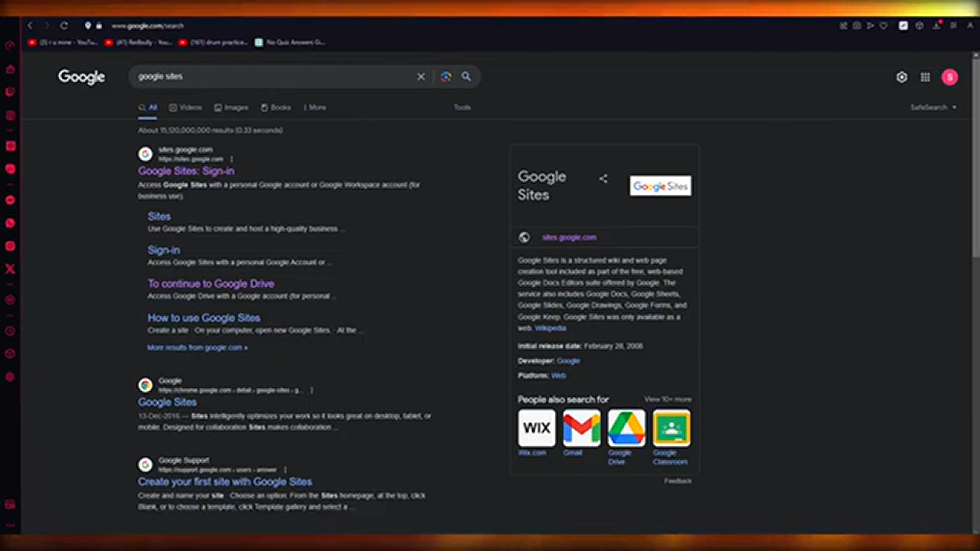980x551 pixels.
Task: Open the Google Sites: Sign-in result
Action: (186, 171)
